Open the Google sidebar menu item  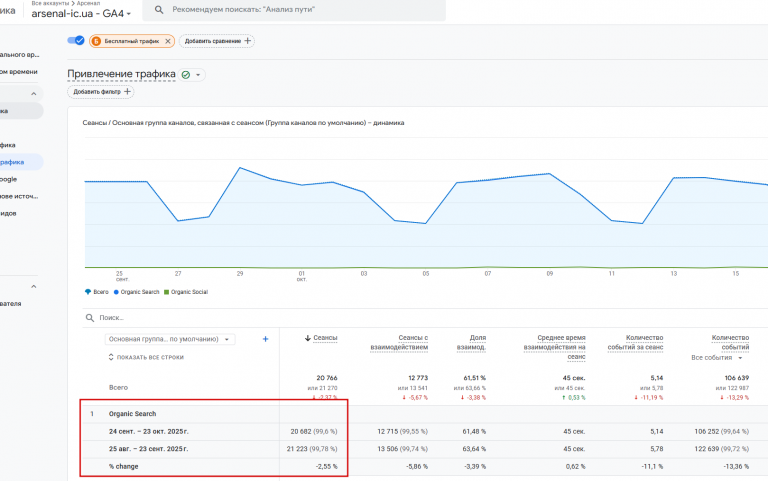(x=9, y=179)
